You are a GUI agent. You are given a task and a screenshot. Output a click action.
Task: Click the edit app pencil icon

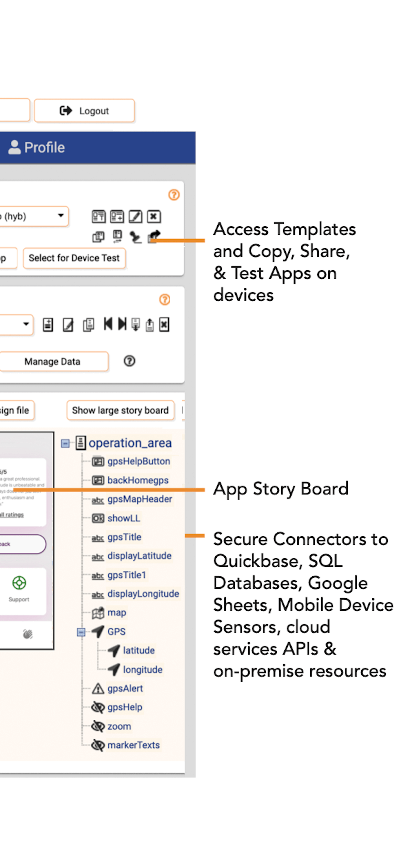point(135,216)
